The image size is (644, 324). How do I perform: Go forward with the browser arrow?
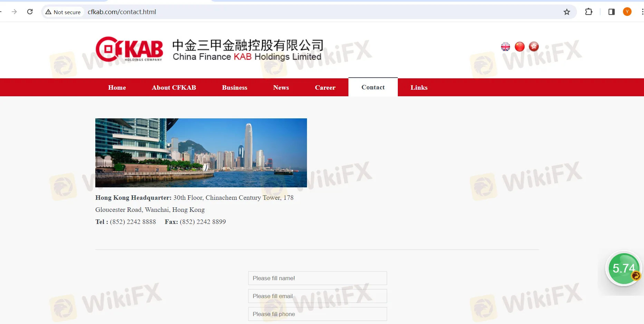[14, 12]
